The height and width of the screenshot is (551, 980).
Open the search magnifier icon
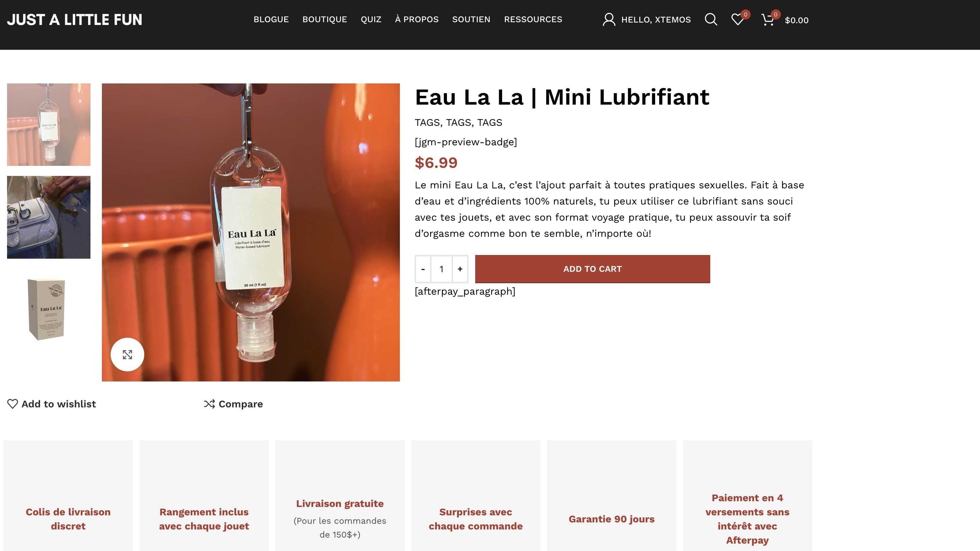click(711, 20)
